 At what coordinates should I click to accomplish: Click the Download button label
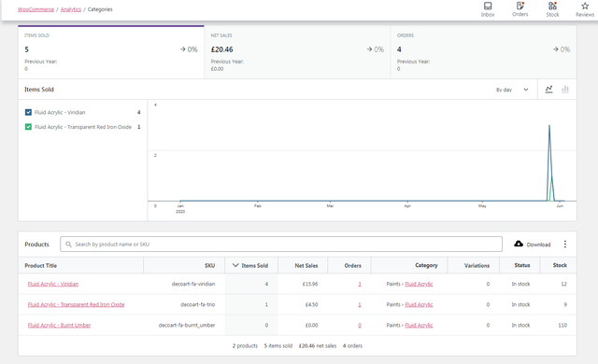point(538,245)
